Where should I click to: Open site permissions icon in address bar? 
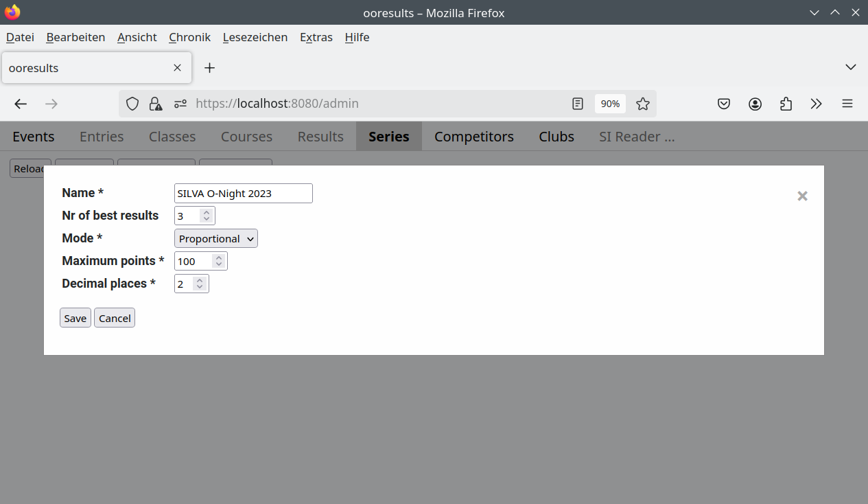180,104
